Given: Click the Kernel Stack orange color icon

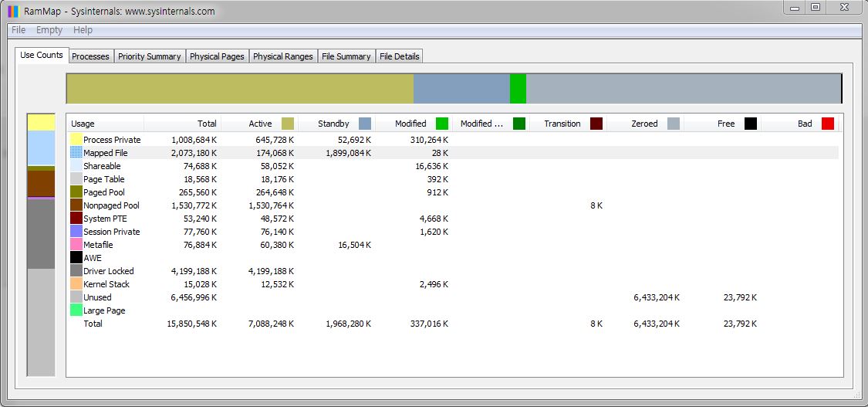Looking at the screenshot, I should (76, 284).
